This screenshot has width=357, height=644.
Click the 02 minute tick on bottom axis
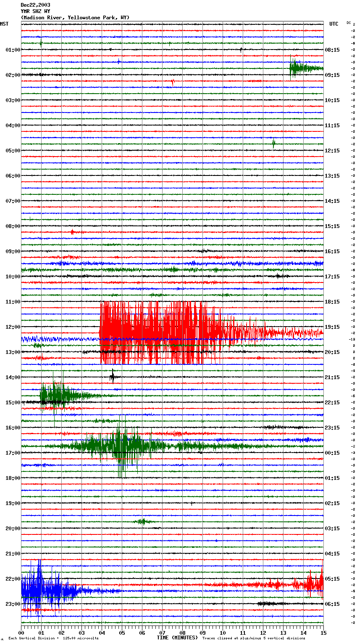[61, 633]
